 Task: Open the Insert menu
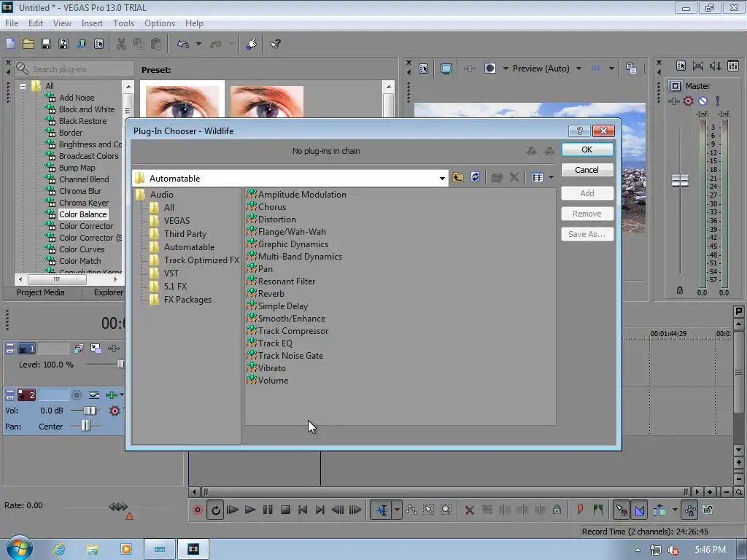[91, 23]
